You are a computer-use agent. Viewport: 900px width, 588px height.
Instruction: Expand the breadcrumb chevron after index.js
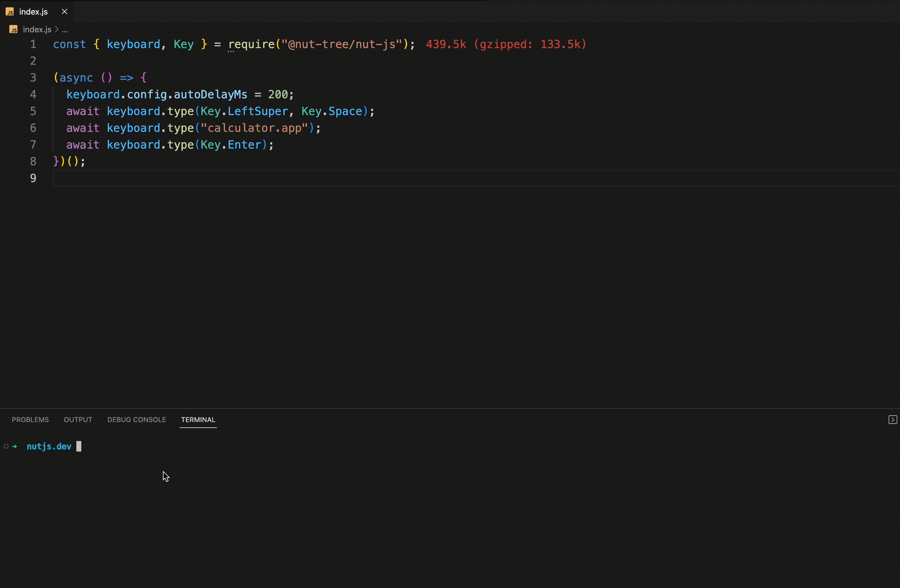57,29
